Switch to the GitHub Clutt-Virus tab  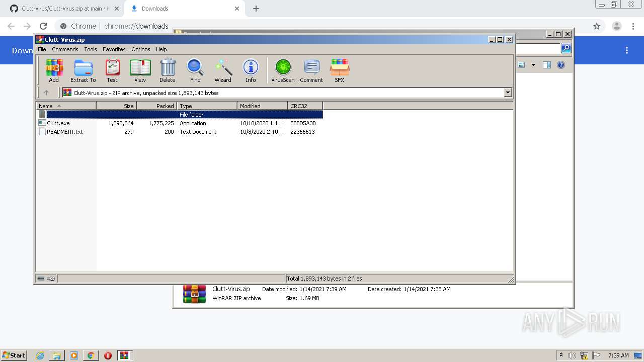(60, 9)
